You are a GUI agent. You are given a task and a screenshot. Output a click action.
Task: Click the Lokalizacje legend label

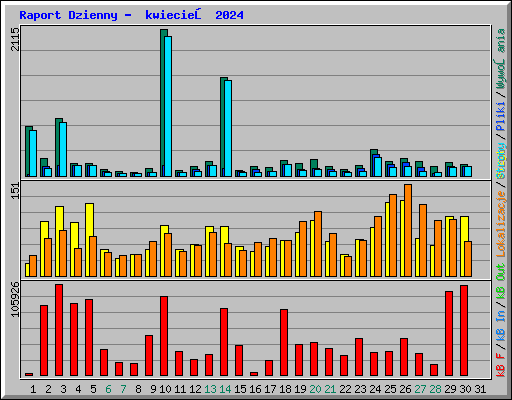click(501, 224)
